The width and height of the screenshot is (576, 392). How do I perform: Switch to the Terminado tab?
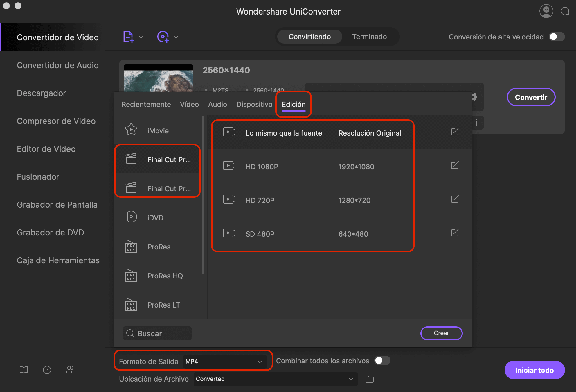pos(369,37)
